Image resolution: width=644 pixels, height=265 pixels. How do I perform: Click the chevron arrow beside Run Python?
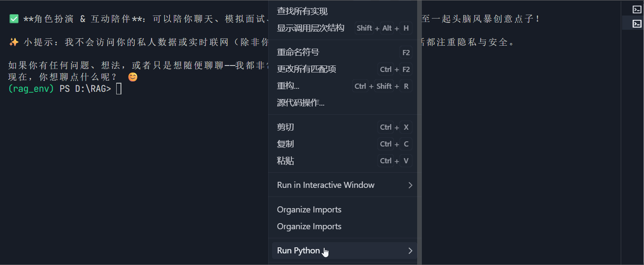tap(410, 250)
